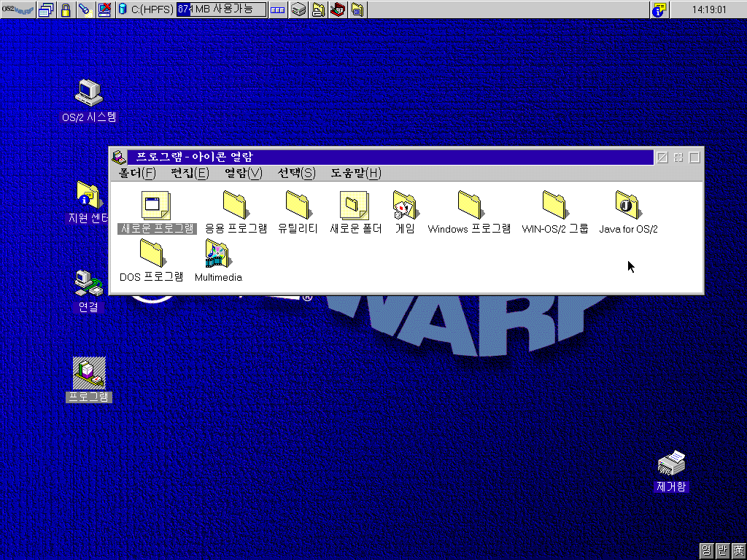
Task: Open the 열람(V) menu
Action: [x=243, y=173]
